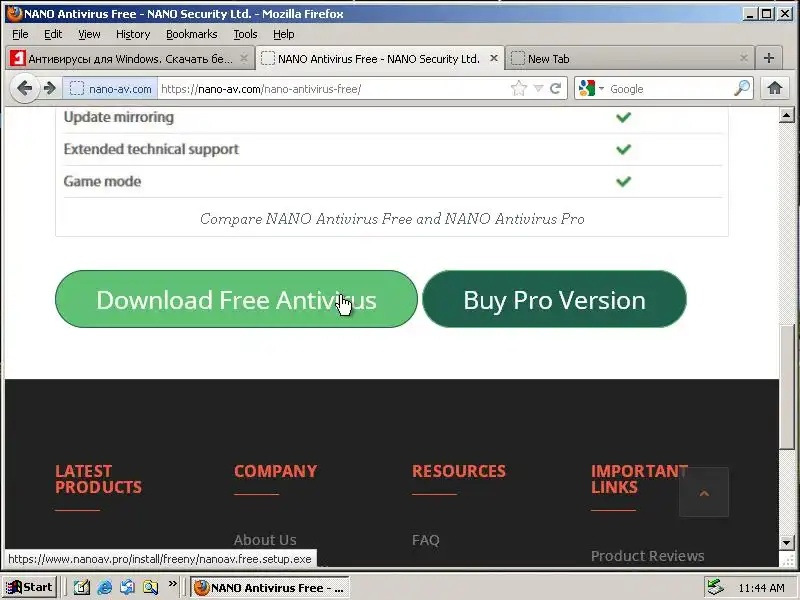Click the Extended technical support checkmark
Screen dimensions: 800x600
623,149
